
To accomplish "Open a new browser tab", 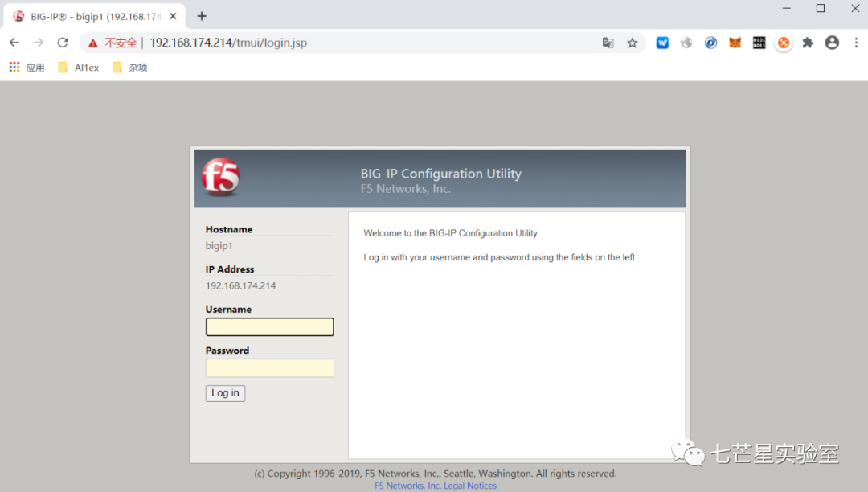I will click(202, 16).
